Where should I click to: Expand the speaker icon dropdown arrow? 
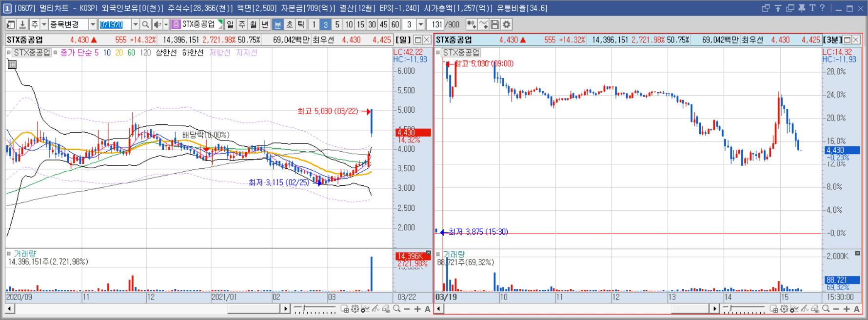click(x=166, y=24)
